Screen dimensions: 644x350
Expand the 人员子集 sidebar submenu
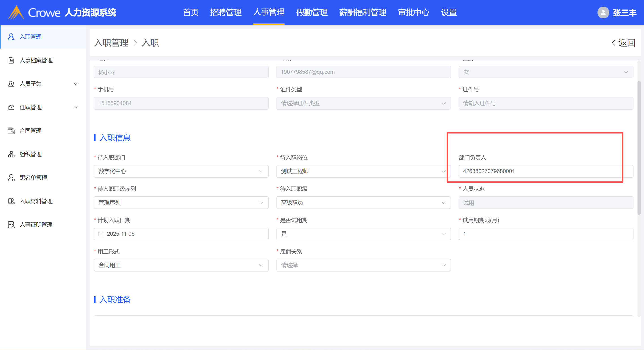(x=76, y=84)
